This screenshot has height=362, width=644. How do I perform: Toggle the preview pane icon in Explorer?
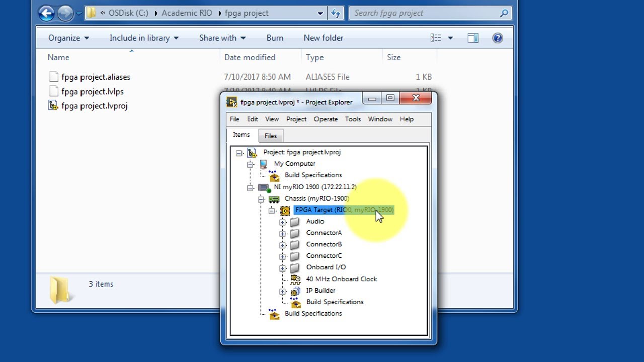(473, 38)
